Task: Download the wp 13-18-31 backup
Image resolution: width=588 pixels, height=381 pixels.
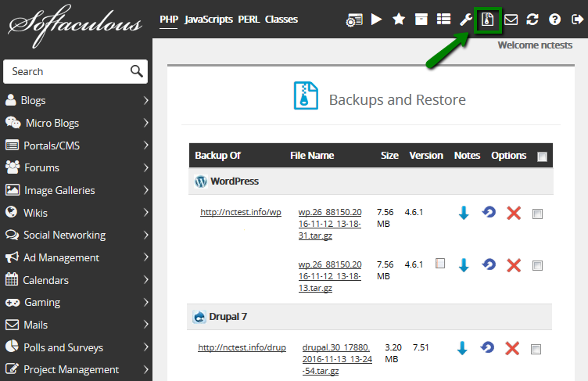Action: 464,213
